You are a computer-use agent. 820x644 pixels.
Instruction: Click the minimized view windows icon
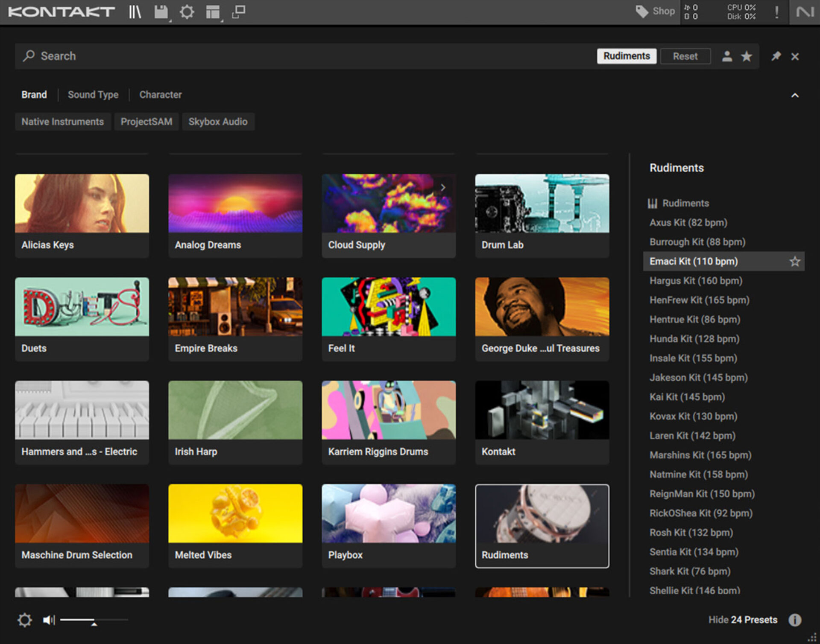pos(239,12)
